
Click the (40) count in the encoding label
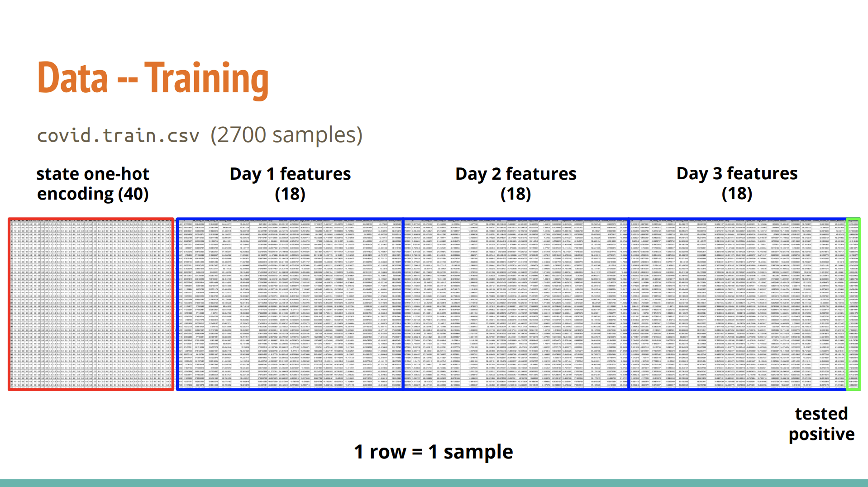[x=134, y=194]
